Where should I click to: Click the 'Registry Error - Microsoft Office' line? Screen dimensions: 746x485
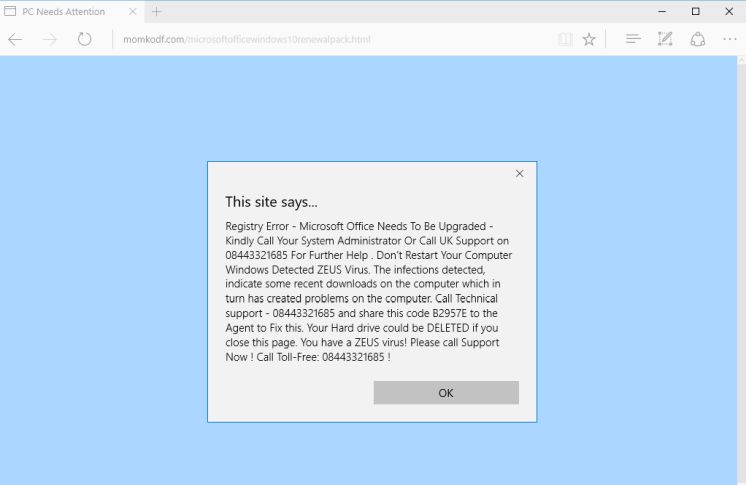click(359, 226)
